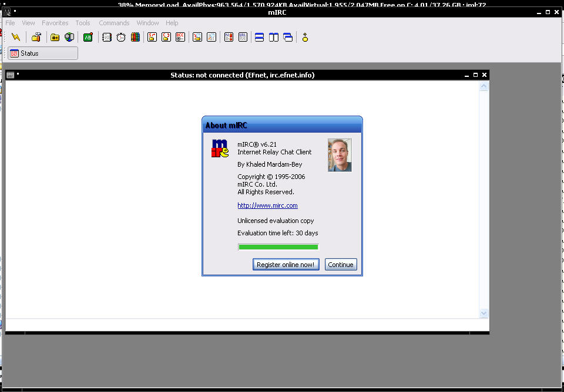Click the Status window text input box

[247, 325]
